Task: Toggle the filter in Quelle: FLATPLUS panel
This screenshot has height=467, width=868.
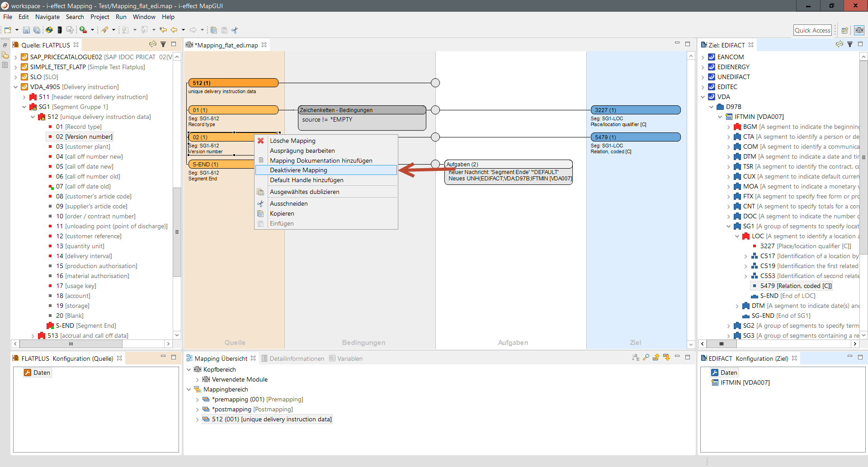Action: tap(163, 44)
